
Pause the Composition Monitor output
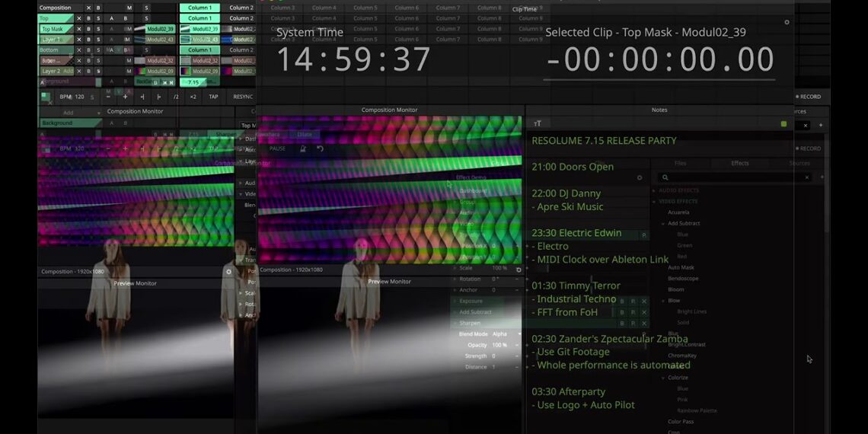pos(277,149)
